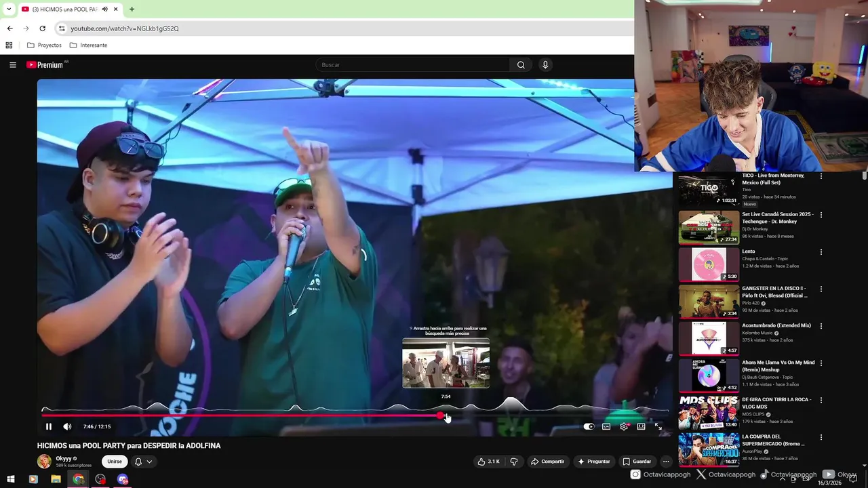868x488 pixels.
Task: Open more actions ellipsis under video
Action: point(666,462)
